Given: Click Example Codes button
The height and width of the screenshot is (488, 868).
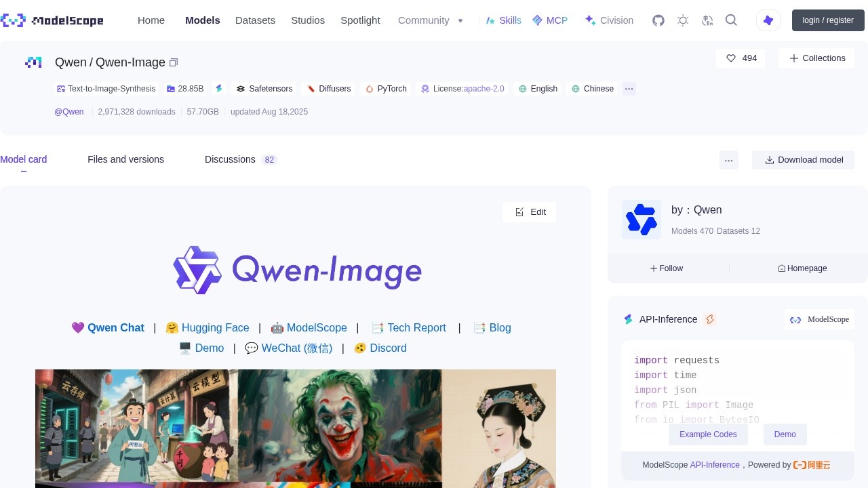Looking at the screenshot, I should click(708, 434).
